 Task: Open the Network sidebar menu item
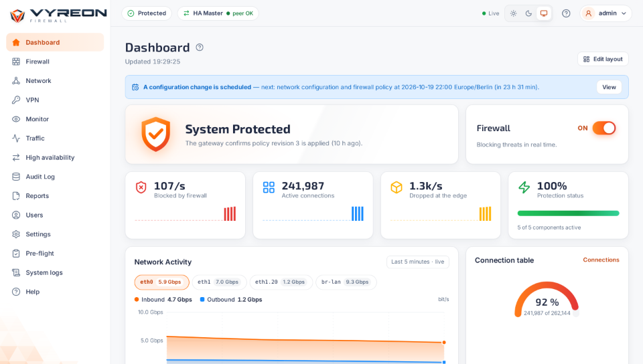(55, 81)
